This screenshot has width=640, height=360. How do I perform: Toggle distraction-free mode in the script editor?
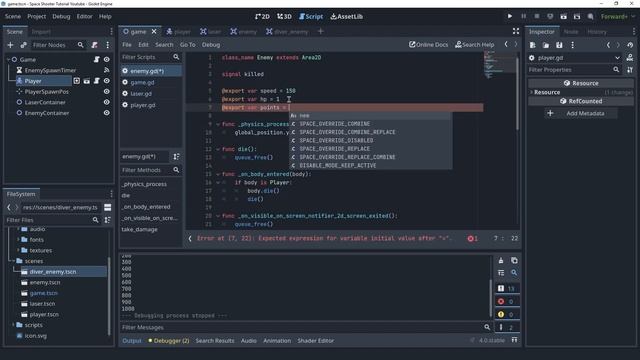pos(516,31)
